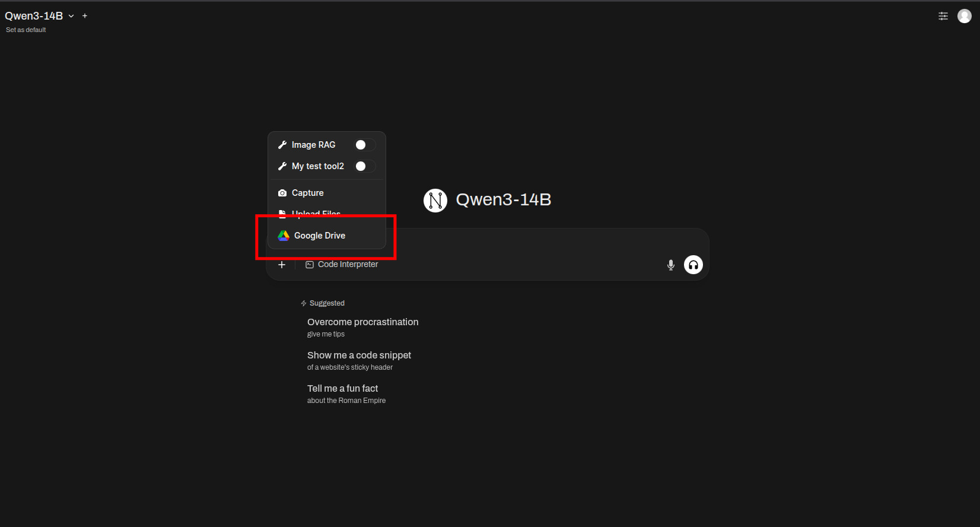
Task: Select Google Drive from the menu
Action: click(320, 236)
